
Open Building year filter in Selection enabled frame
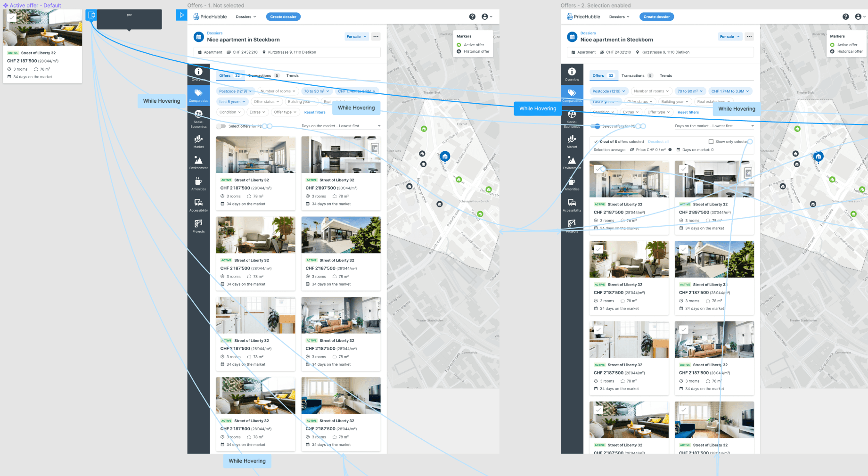tap(675, 102)
